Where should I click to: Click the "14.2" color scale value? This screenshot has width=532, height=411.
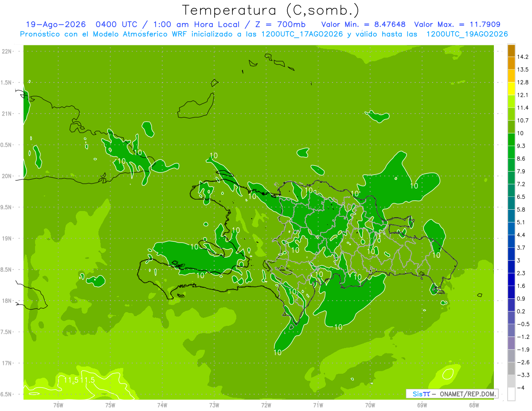(523, 57)
